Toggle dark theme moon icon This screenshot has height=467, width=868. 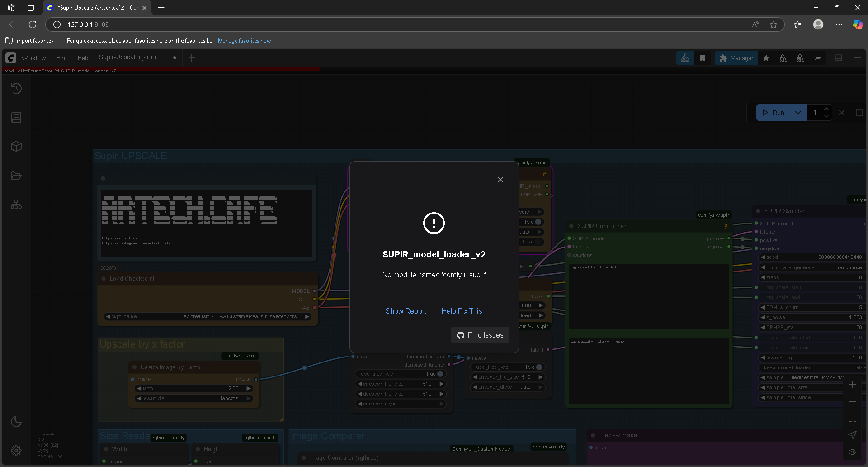click(x=16, y=421)
